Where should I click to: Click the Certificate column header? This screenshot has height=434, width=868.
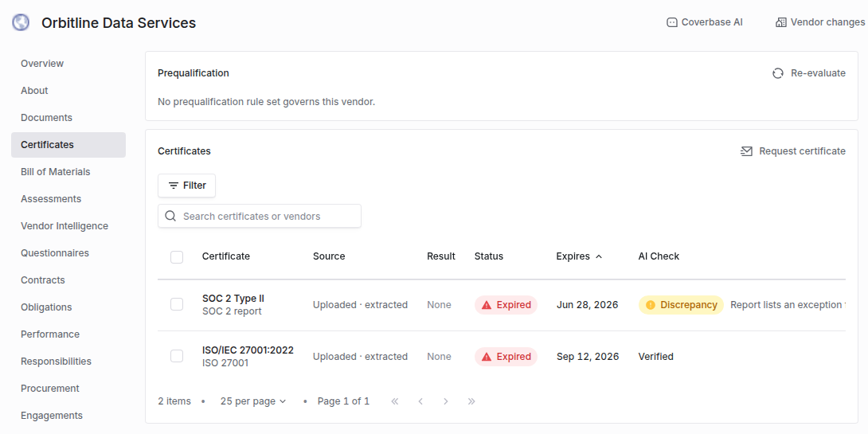pos(226,256)
